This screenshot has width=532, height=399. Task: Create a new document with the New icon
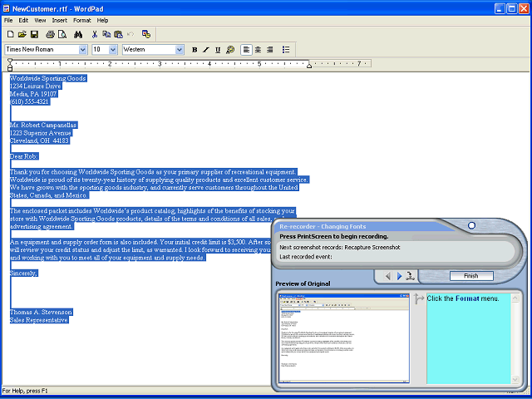coord(11,34)
